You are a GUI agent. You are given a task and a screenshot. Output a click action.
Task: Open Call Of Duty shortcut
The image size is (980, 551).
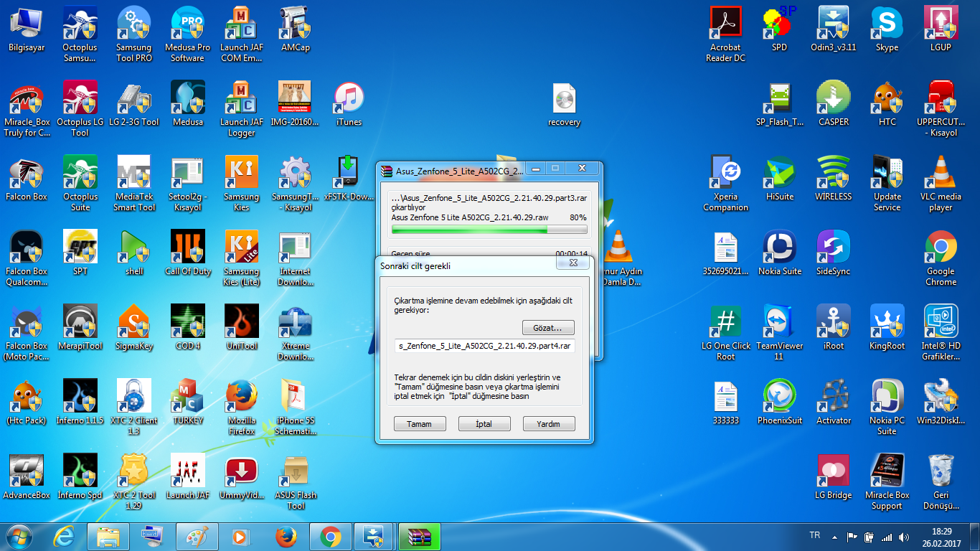pos(188,253)
